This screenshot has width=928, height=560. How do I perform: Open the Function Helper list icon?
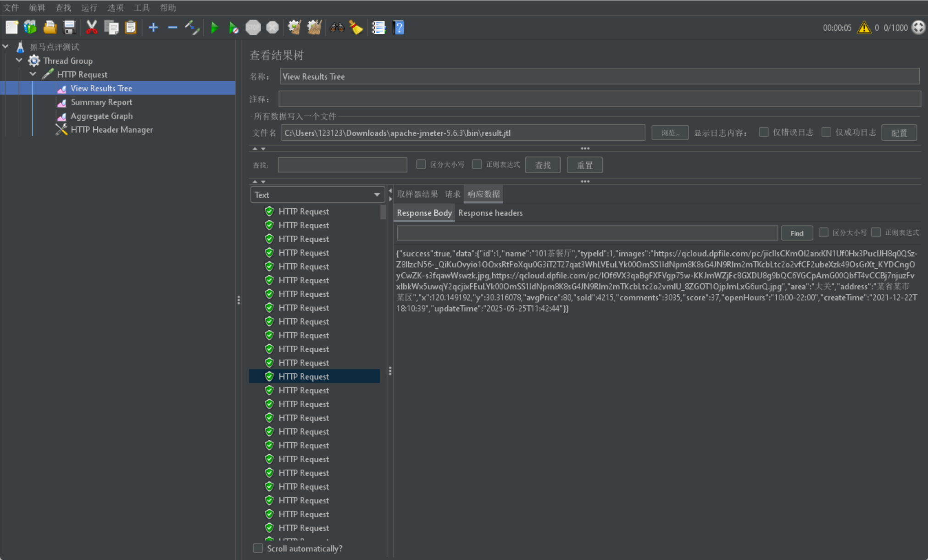[378, 28]
